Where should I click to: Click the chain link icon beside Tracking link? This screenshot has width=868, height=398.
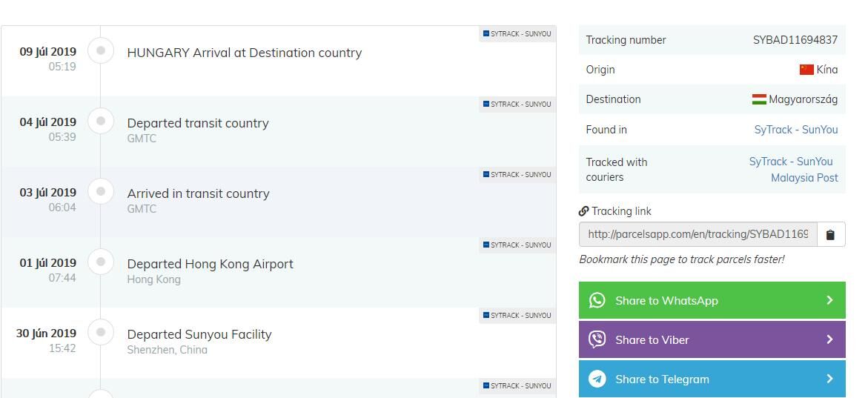[x=584, y=211]
